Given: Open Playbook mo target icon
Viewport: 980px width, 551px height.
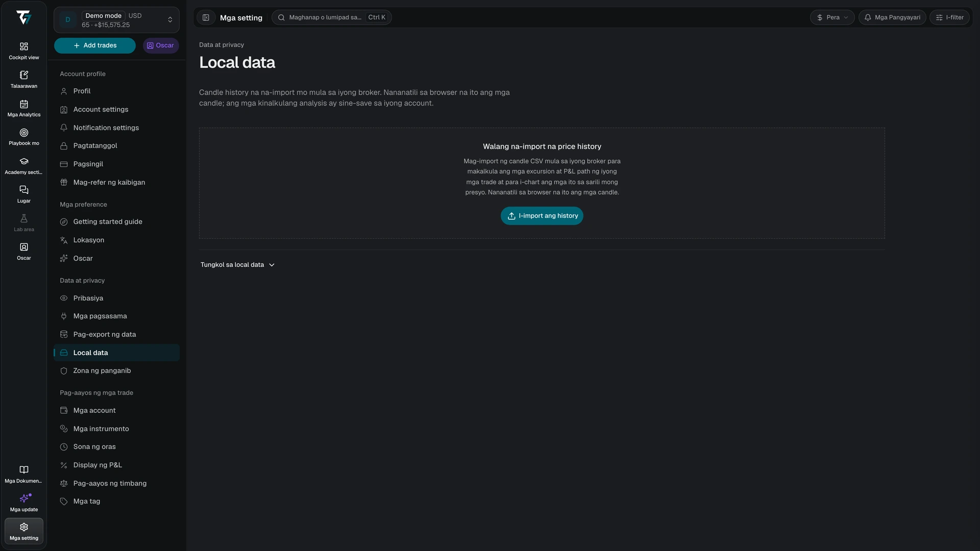Looking at the screenshot, I should click(x=23, y=137).
